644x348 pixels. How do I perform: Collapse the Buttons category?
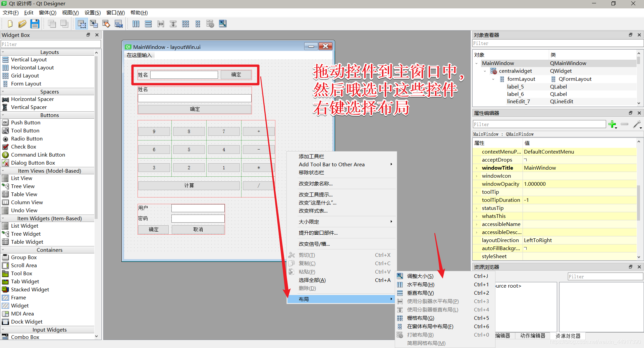(3, 115)
